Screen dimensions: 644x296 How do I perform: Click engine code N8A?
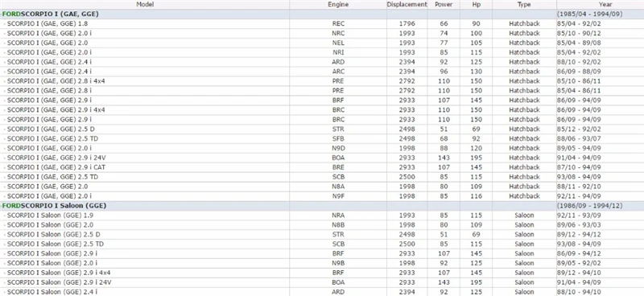coord(338,187)
